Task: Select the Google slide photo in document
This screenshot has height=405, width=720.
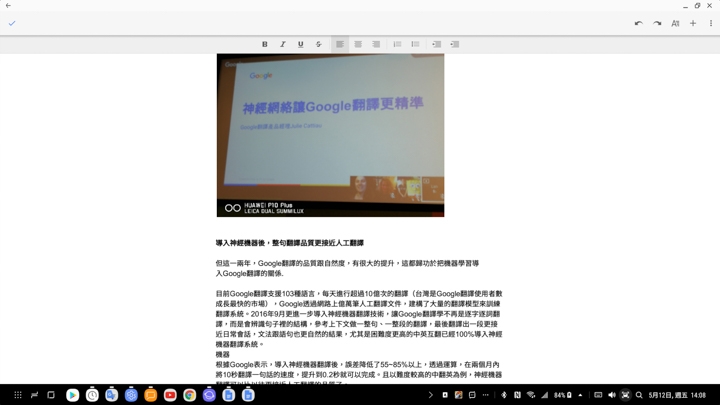Action: click(330, 135)
